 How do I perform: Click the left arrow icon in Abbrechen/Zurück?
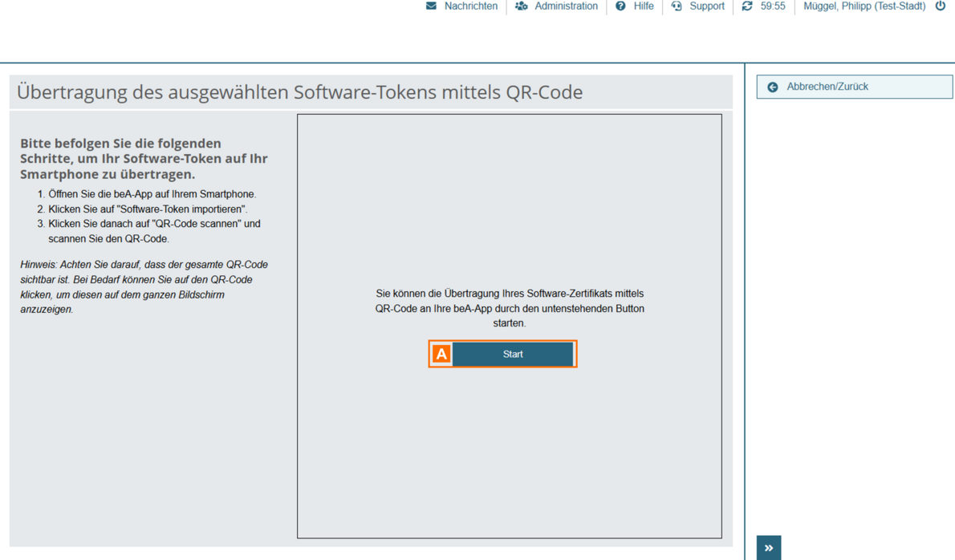[x=773, y=87]
